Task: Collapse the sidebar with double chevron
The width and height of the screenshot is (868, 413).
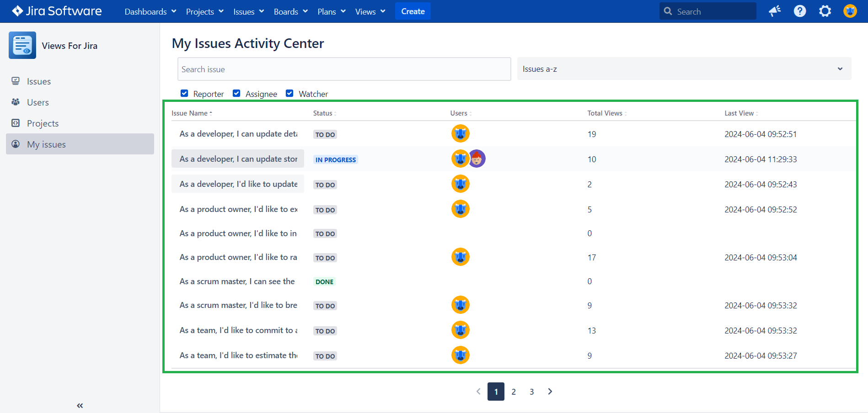Action: (x=80, y=405)
